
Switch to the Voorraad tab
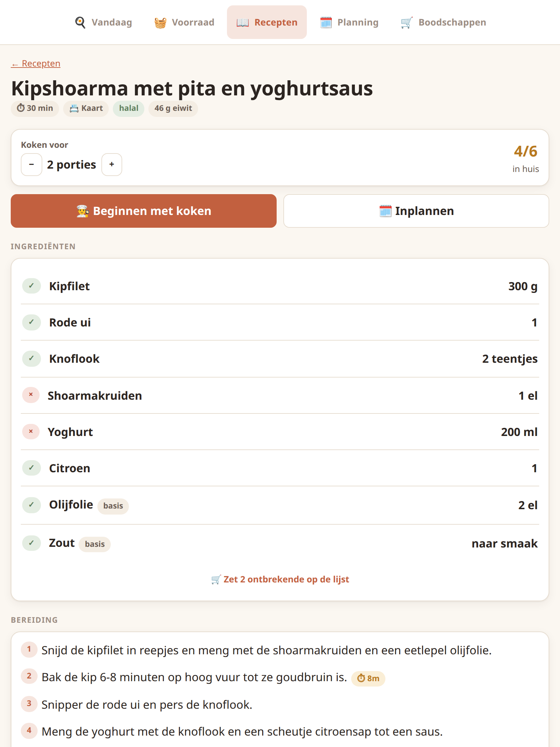click(184, 22)
